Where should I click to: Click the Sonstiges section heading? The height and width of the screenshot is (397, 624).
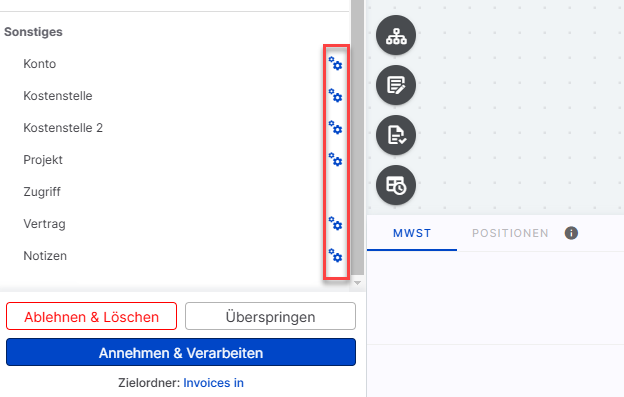(x=33, y=32)
